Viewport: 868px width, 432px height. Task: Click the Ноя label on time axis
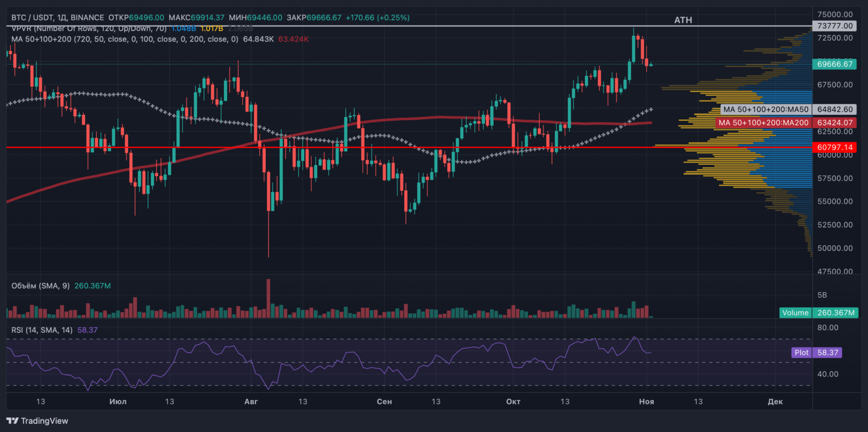coord(647,402)
